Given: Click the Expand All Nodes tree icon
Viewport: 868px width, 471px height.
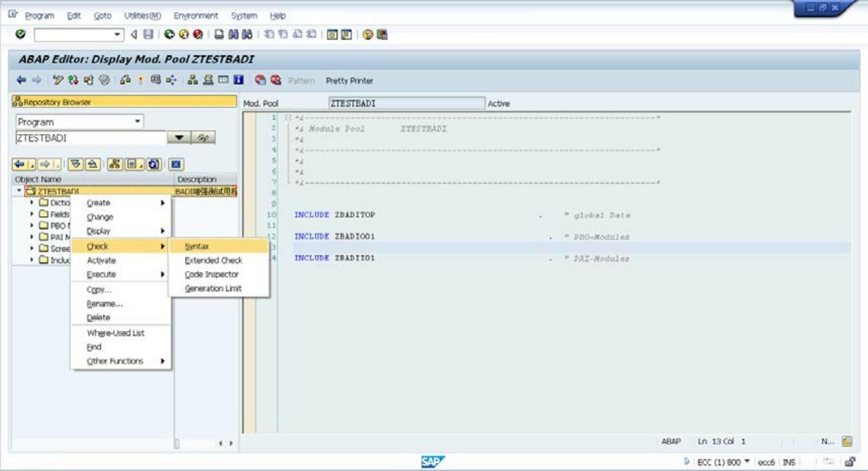Looking at the screenshot, I should point(75,164).
